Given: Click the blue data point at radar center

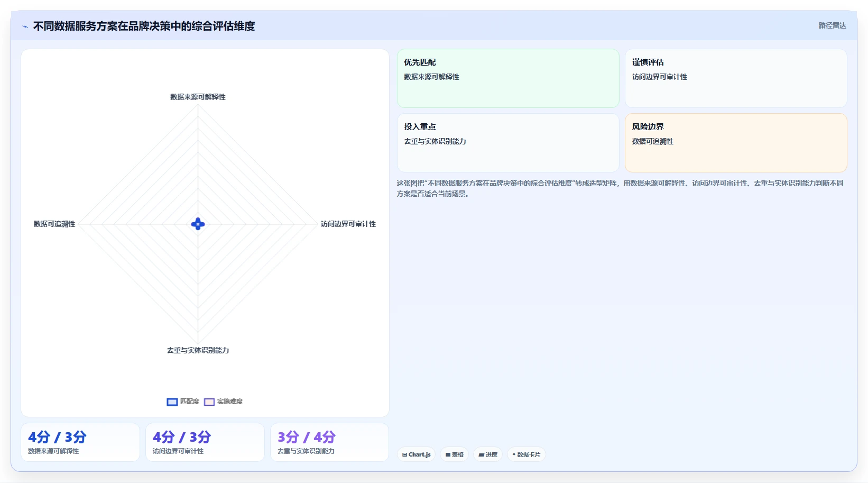Looking at the screenshot, I should pyautogui.click(x=198, y=224).
